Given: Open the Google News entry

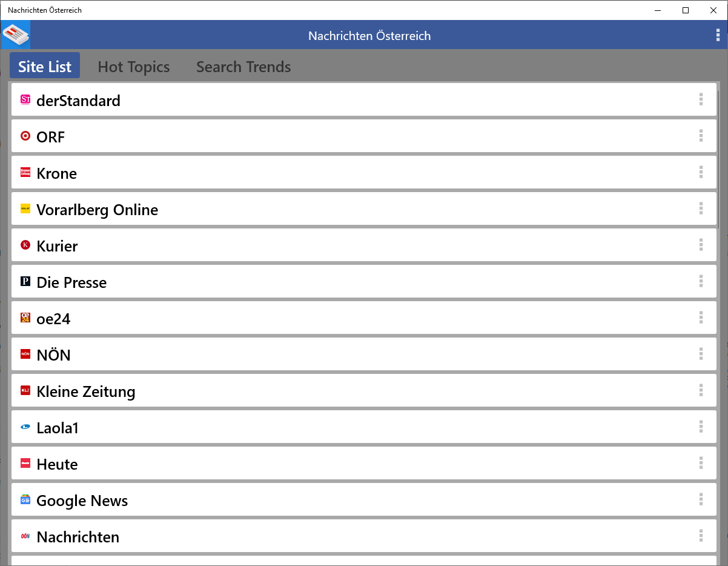Looking at the screenshot, I should tap(364, 499).
